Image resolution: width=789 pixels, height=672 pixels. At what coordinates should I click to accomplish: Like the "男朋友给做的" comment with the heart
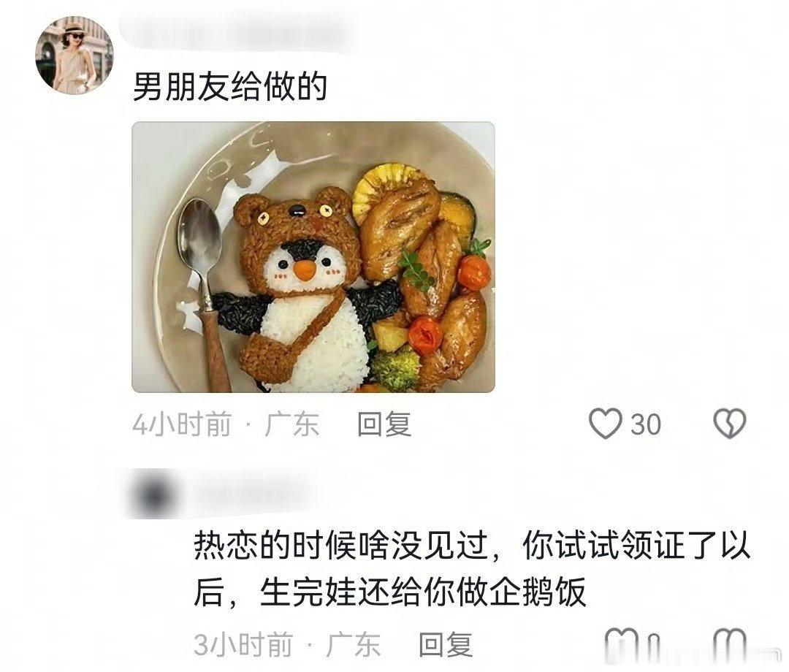pyautogui.click(x=606, y=424)
